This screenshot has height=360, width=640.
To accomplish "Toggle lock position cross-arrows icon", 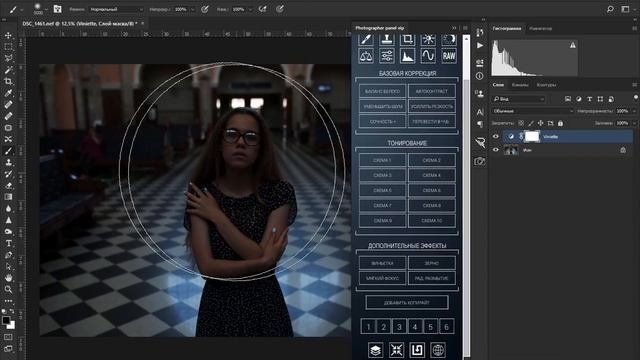I will coord(540,123).
